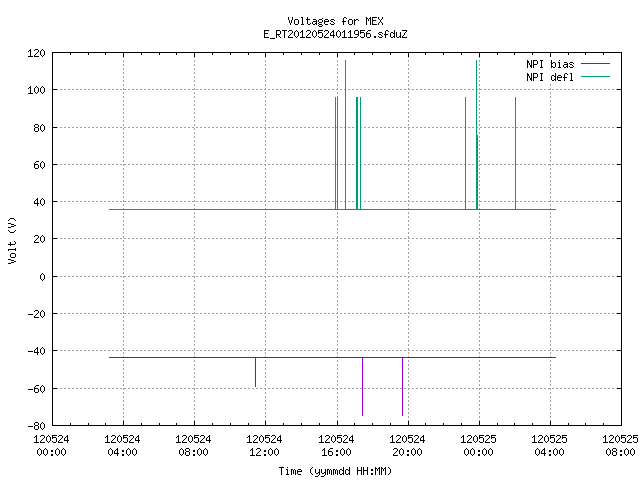This screenshot has height=480, width=640.
Task: Click the green NPI defl legend line sample
Action: [595, 77]
